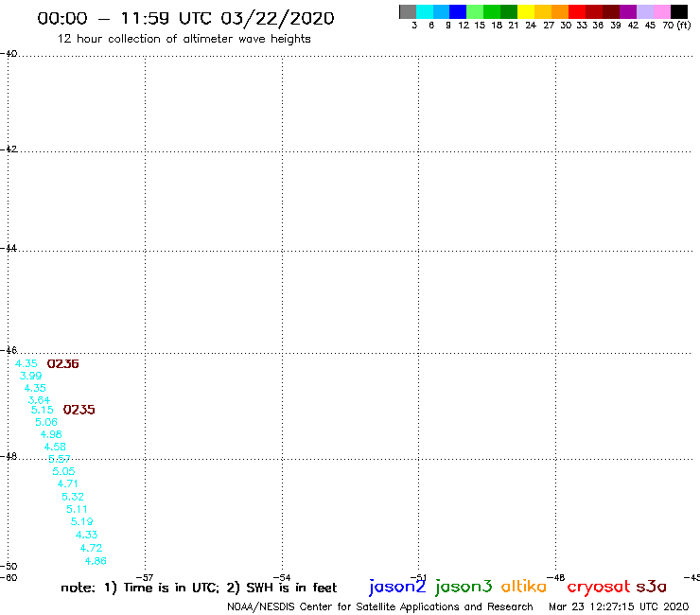Click the longitude axis label -57
The width and height of the screenshot is (700, 615).
coord(145,577)
